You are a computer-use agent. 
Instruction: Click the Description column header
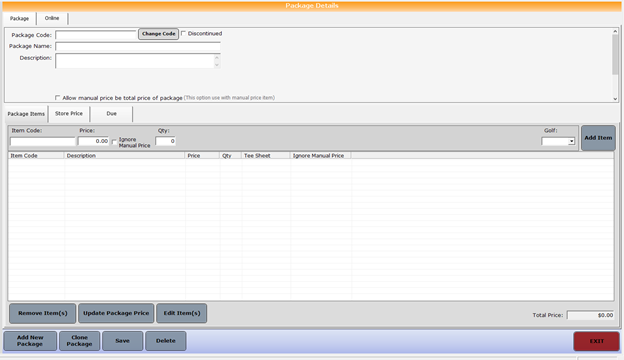click(x=124, y=156)
